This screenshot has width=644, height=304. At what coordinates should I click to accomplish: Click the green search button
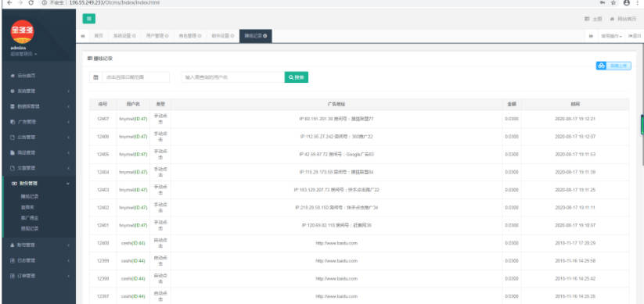[x=296, y=77]
